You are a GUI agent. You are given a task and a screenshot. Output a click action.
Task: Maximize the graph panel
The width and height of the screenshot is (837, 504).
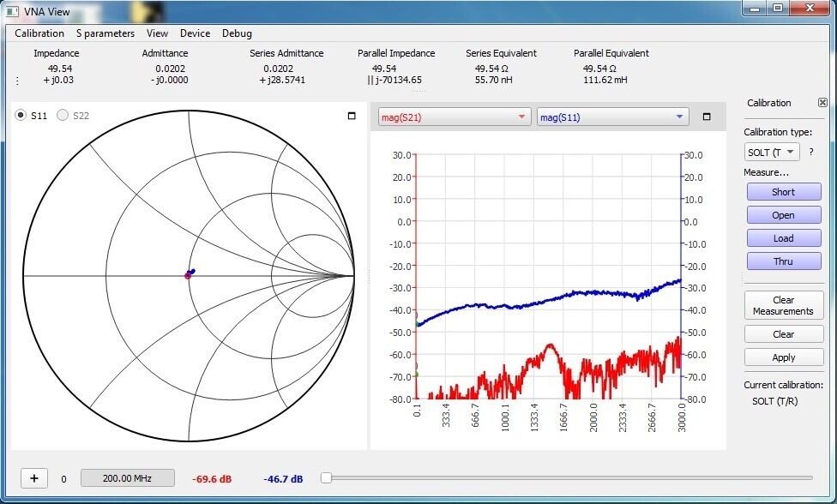coord(707,117)
